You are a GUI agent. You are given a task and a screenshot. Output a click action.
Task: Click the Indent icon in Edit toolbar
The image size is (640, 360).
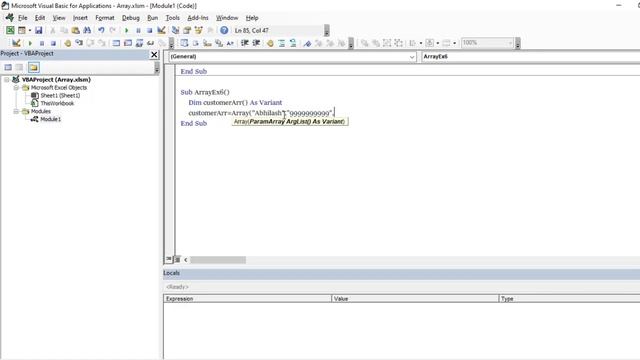(x=244, y=43)
